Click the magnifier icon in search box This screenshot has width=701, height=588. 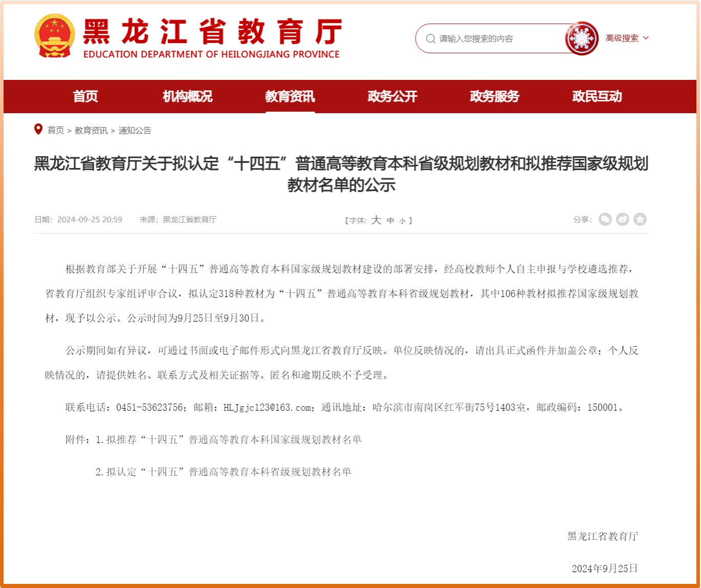coord(430,38)
